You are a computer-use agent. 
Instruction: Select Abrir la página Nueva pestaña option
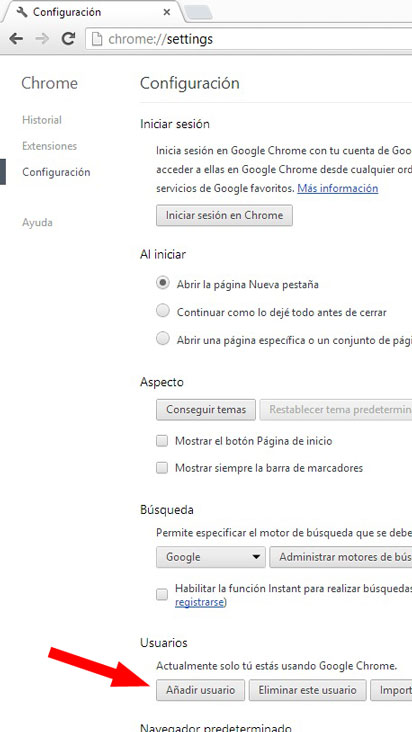pos(163,284)
